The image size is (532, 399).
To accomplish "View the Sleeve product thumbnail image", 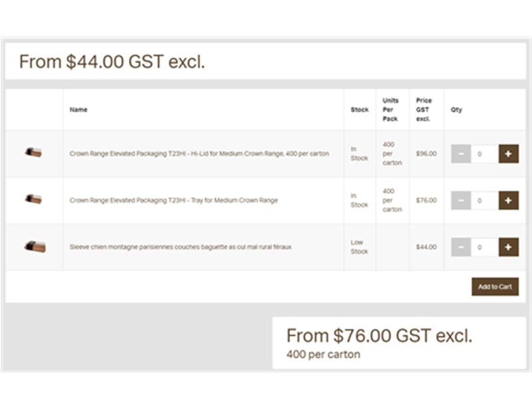I will click(x=35, y=247).
